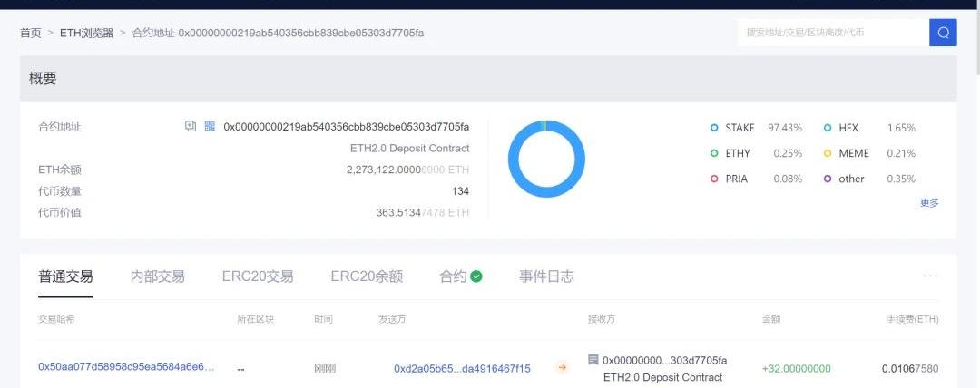Image resolution: width=980 pixels, height=388 pixels.
Task: Open the ERC20交易 tab
Action: [258, 276]
